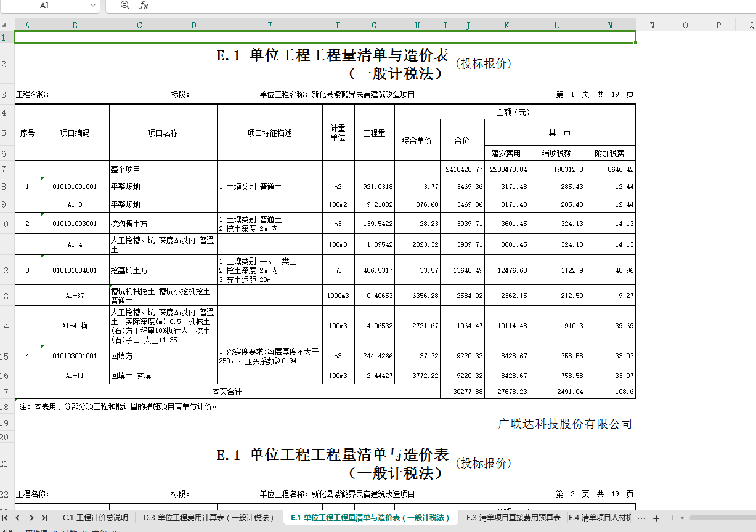Select the 广联达科技股份有限公司 company name cell

[565, 424]
